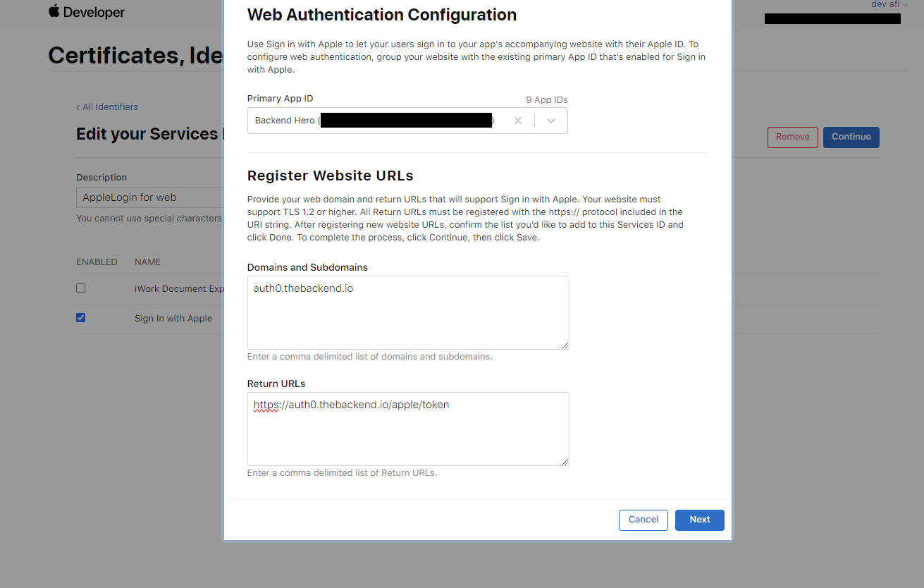Expand the Primary App ID dropdown
The width and height of the screenshot is (924, 588).
(551, 121)
